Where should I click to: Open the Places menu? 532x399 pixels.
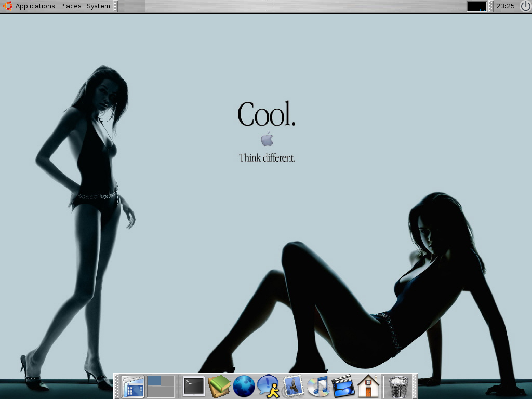71,6
